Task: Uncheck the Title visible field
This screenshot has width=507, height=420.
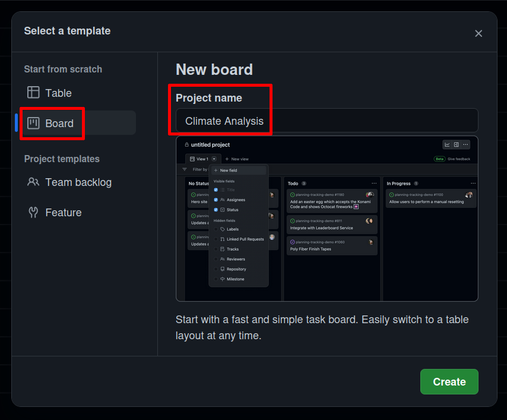Action: coord(216,190)
